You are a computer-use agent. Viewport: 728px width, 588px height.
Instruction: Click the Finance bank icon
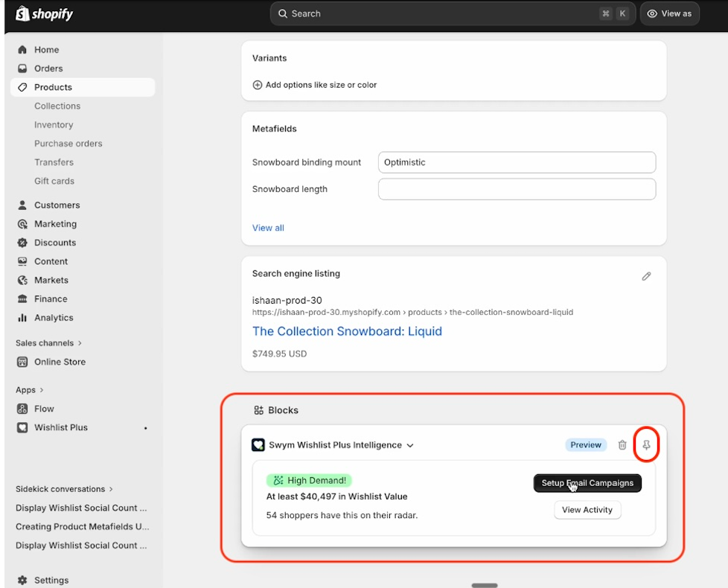click(22, 299)
